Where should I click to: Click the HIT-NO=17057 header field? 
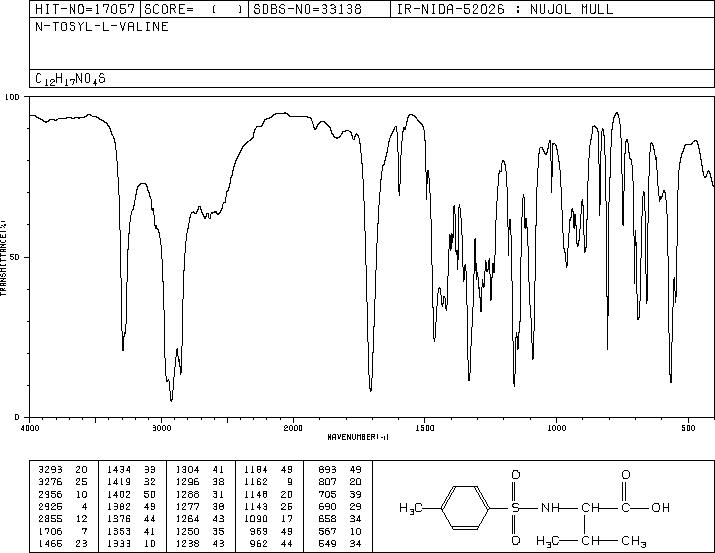(x=85, y=9)
